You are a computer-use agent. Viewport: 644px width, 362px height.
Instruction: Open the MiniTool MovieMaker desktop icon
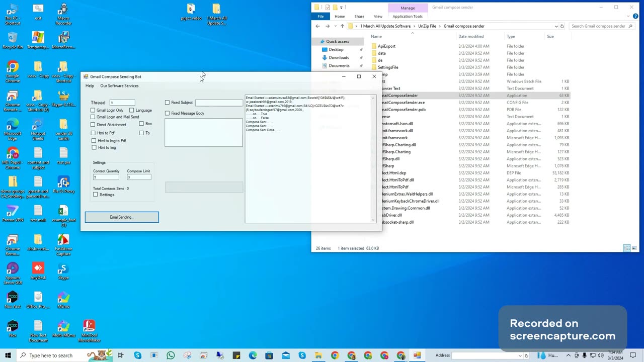point(89,331)
